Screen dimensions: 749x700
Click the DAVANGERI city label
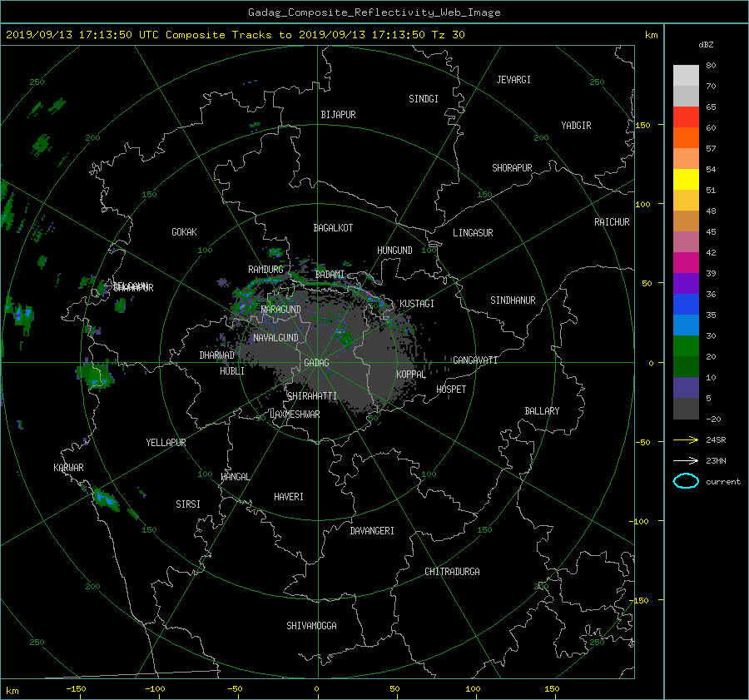(x=372, y=531)
